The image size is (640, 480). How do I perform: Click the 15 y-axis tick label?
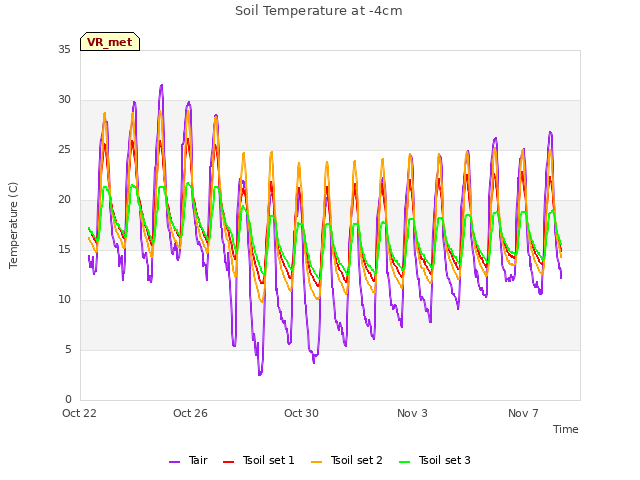[x=64, y=249]
